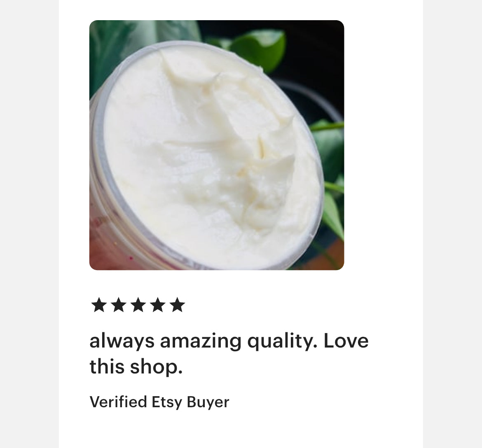This screenshot has width=482, height=448.
Task: Click the 'this shop.' review line
Action: 136,367
